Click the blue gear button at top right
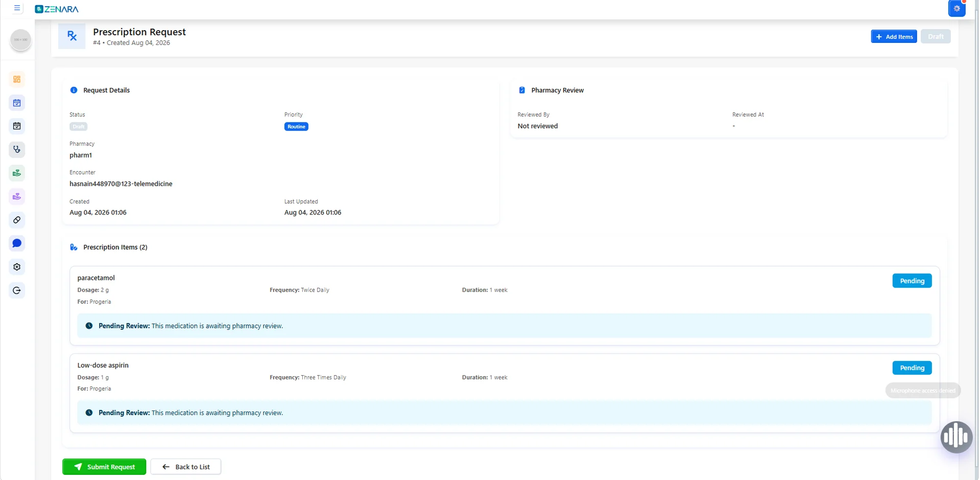This screenshot has width=980, height=480. tap(957, 9)
